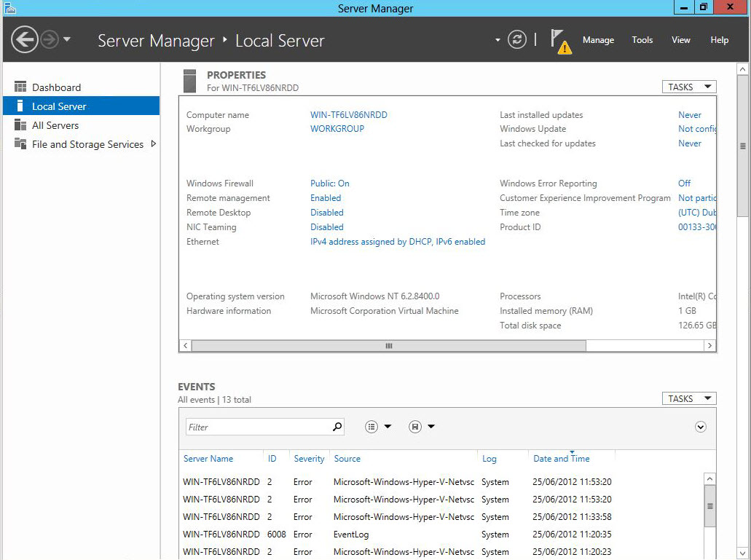Image resolution: width=751 pixels, height=560 pixels.
Task: Open the Manage menu
Action: [598, 40]
